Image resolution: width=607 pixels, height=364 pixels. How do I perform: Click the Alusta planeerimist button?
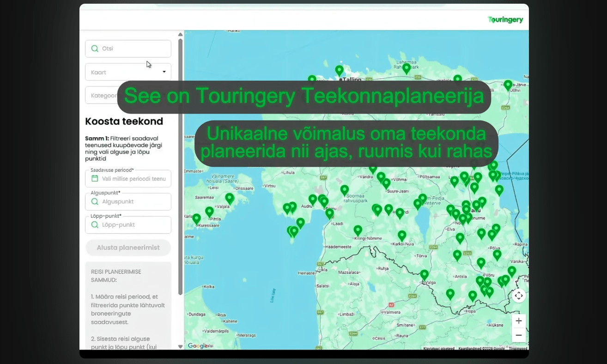(x=128, y=248)
